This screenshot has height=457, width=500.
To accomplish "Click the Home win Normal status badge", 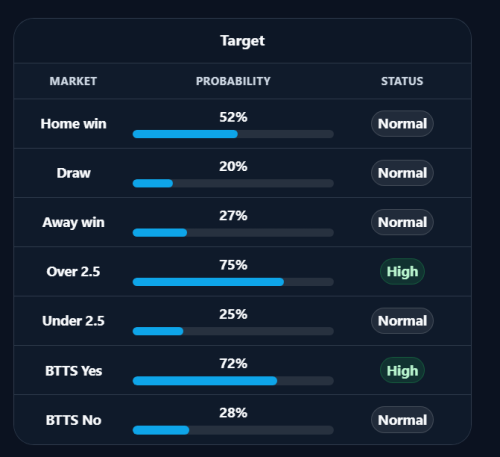I will pos(402,124).
